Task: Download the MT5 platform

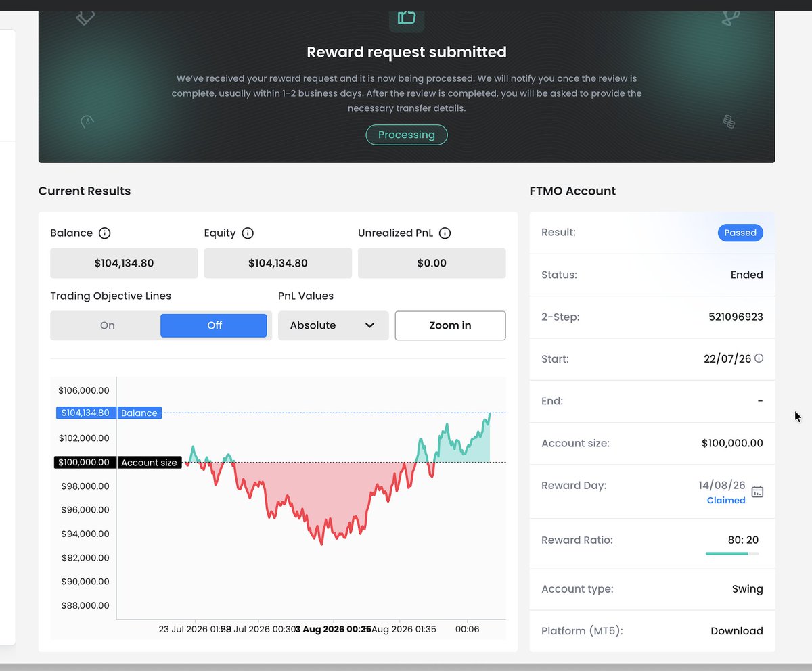Action: click(x=736, y=631)
